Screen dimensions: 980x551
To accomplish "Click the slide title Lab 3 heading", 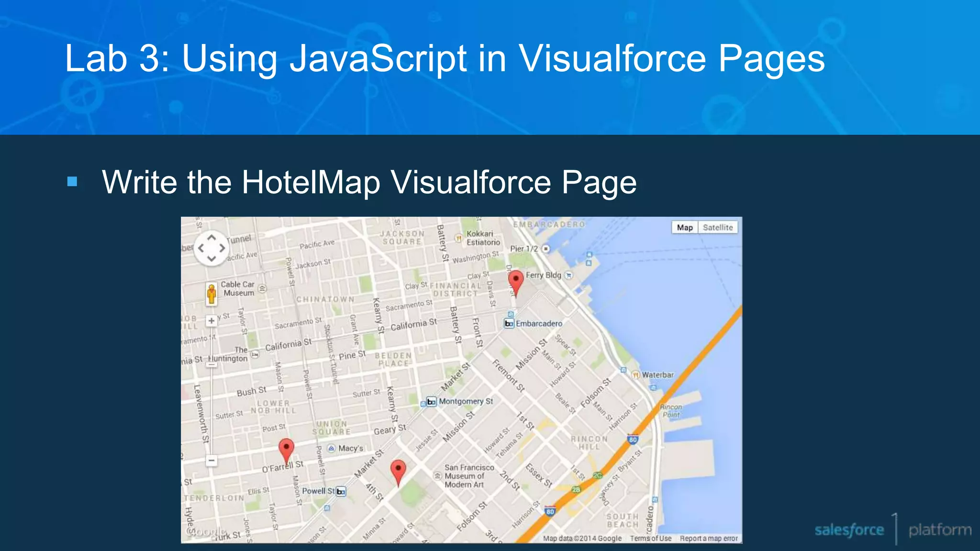I will tap(445, 58).
